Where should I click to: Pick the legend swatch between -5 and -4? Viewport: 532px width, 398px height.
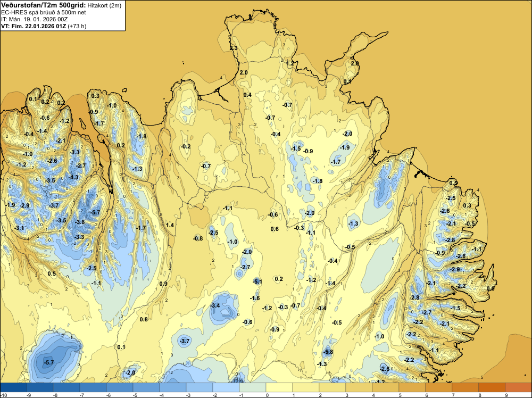click(x=146, y=387)
